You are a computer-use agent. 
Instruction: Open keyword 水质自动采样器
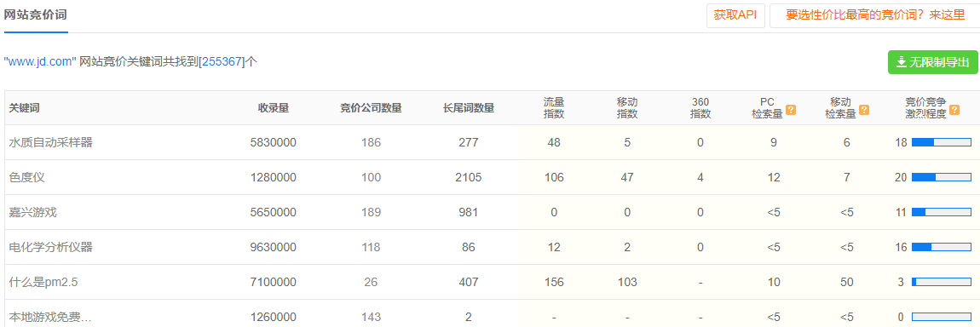tap(50, 142)
